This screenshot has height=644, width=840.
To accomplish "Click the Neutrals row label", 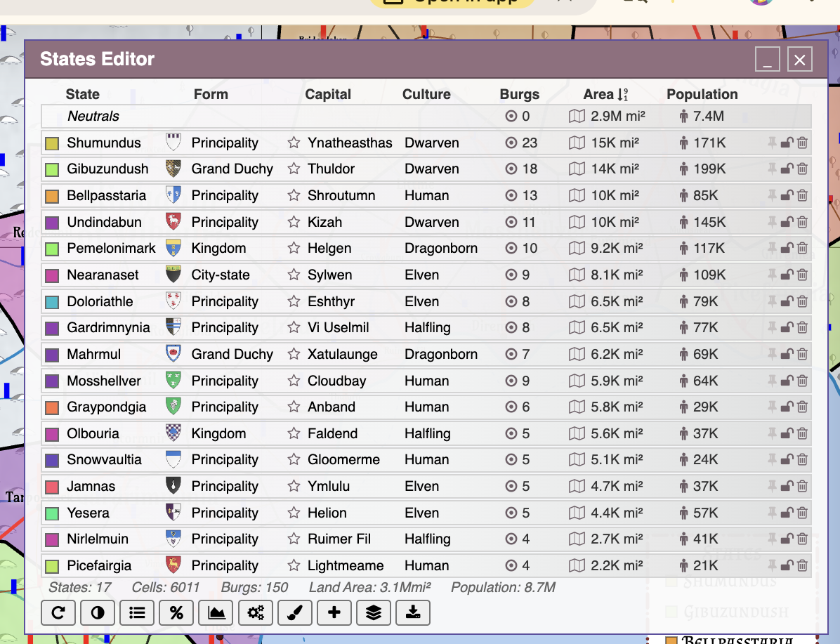I will (x=93, y=117).
